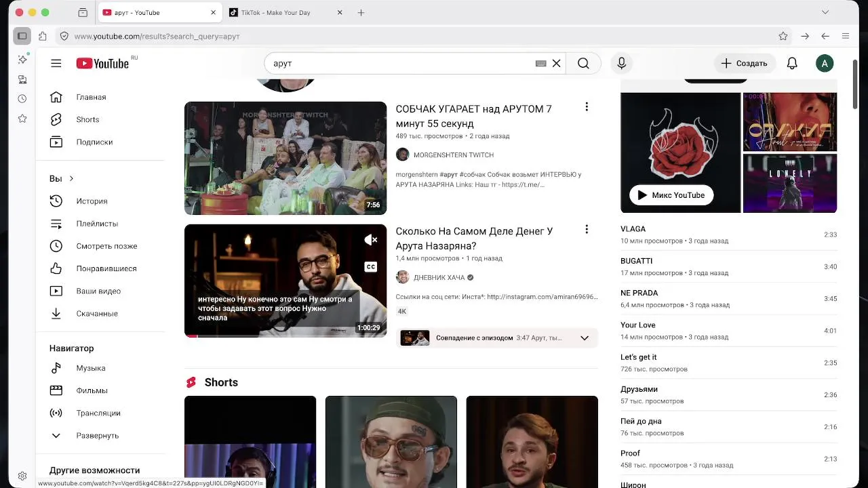
Task: Play Микс YouTube
Action: (x=671, y=195)
